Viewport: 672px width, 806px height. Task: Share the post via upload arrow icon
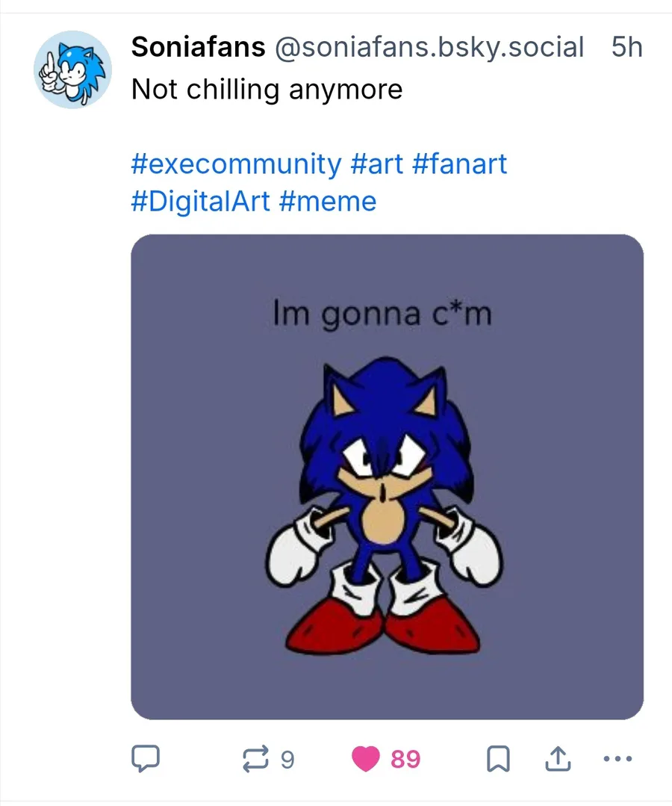pyautogui.click(x=556, y=759)
